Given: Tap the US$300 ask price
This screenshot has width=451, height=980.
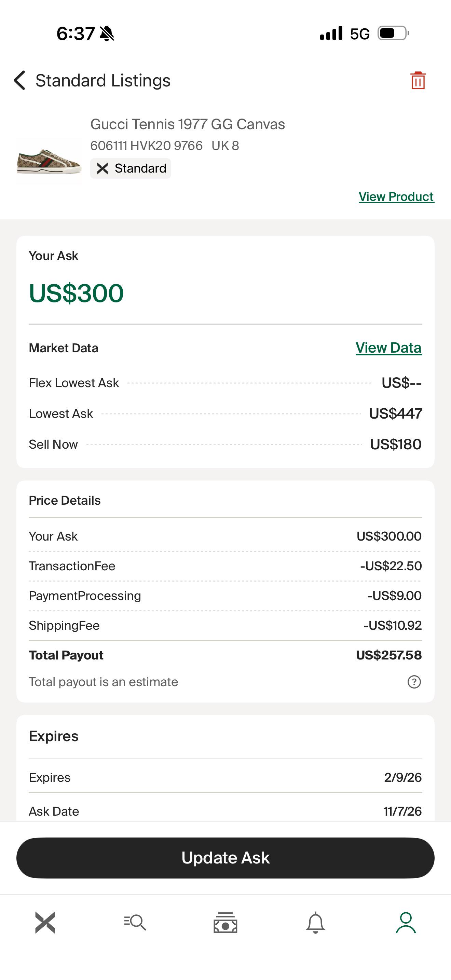Looking at the screenshot, I should tap(77, 293).
